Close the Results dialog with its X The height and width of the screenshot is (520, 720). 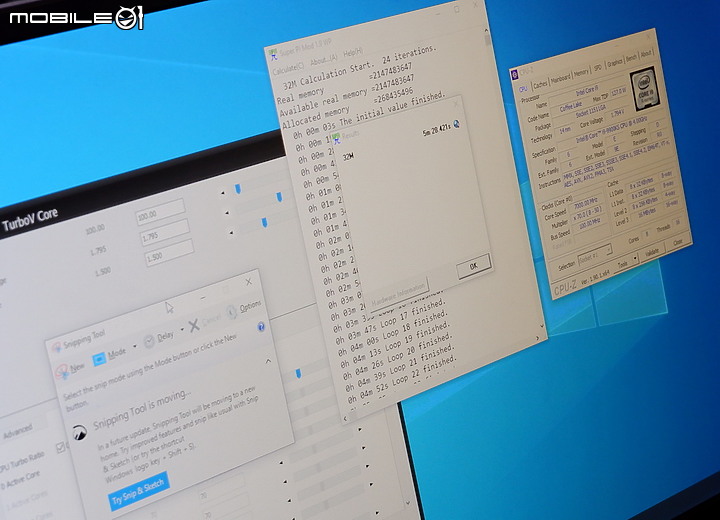coord(456,105)
